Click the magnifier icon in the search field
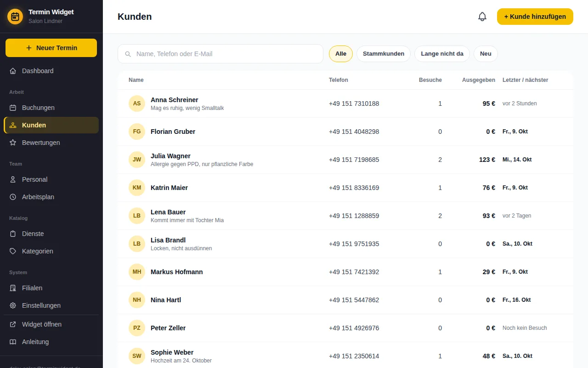The height and width of the screenshot is (368, 588). 128,54
